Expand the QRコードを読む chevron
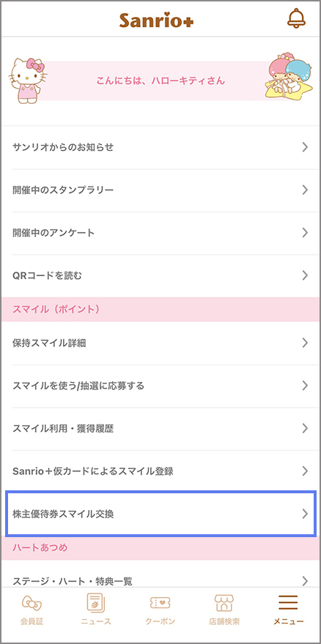This screenshot has height=644, width=321. pyautogui.click(x=305, y=276)
